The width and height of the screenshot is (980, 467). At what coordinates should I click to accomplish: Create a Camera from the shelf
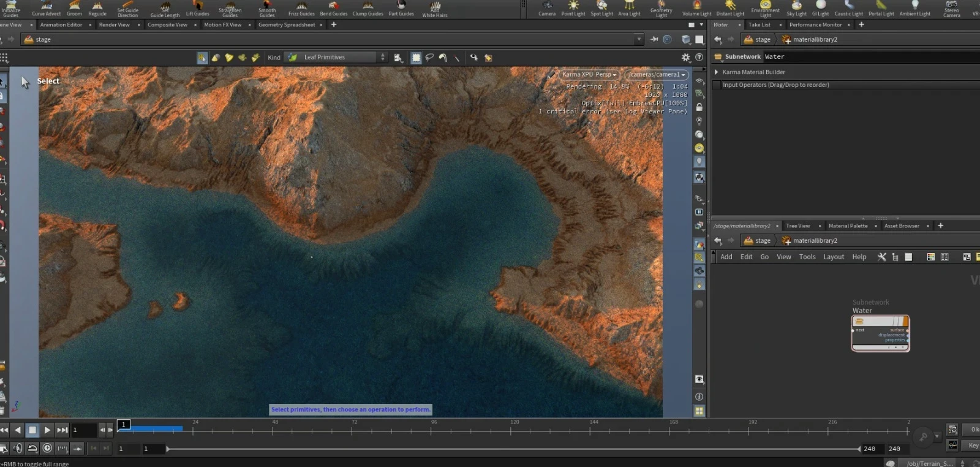click(x=547, y=8)
